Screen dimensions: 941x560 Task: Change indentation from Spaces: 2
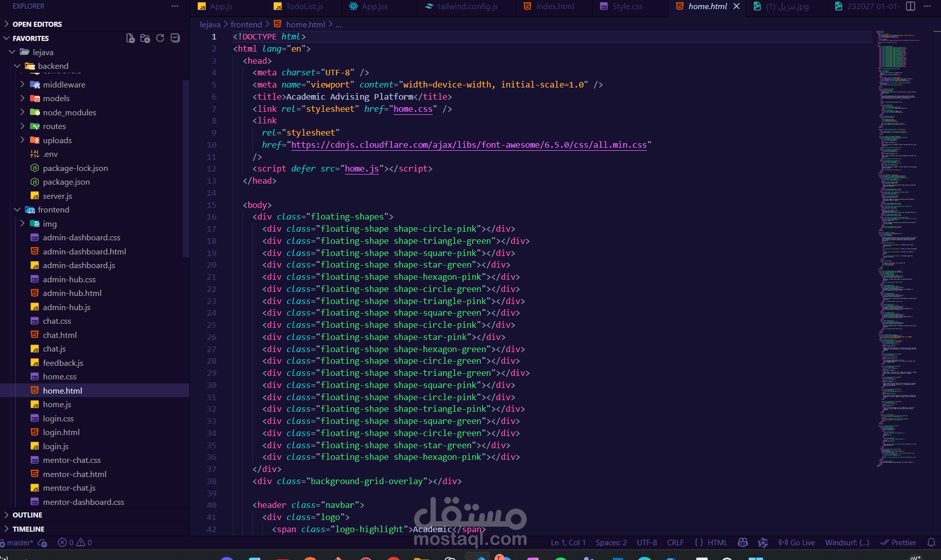point(611,543)
